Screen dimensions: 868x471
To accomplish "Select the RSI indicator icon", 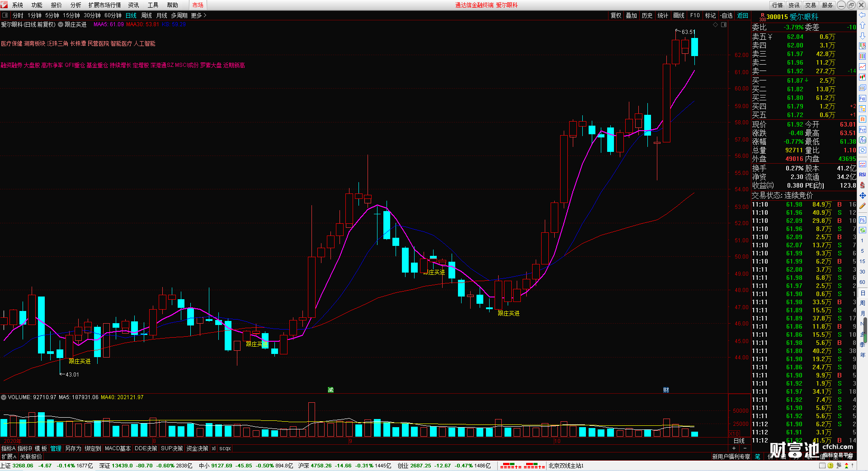I will pos(863,174).
